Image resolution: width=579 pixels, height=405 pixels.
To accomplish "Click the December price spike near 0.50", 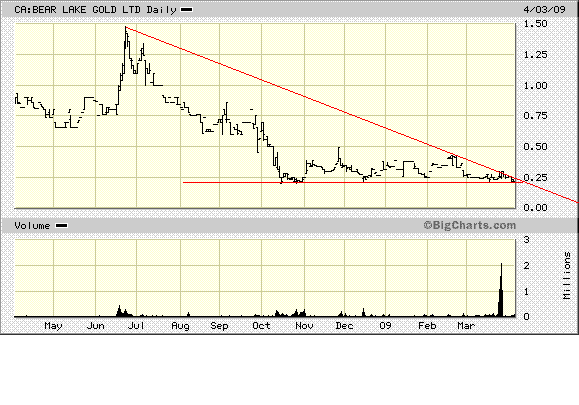I will coord(339,153).
